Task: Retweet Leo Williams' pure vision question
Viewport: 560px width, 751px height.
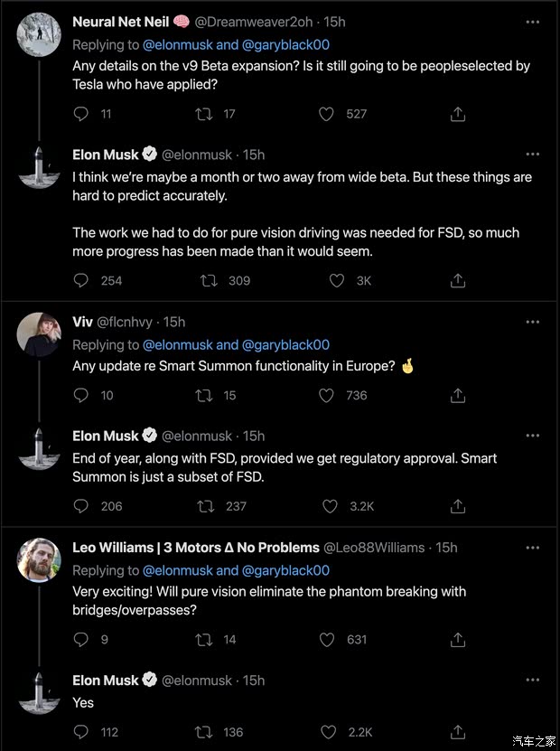Action: coord(204,640)
